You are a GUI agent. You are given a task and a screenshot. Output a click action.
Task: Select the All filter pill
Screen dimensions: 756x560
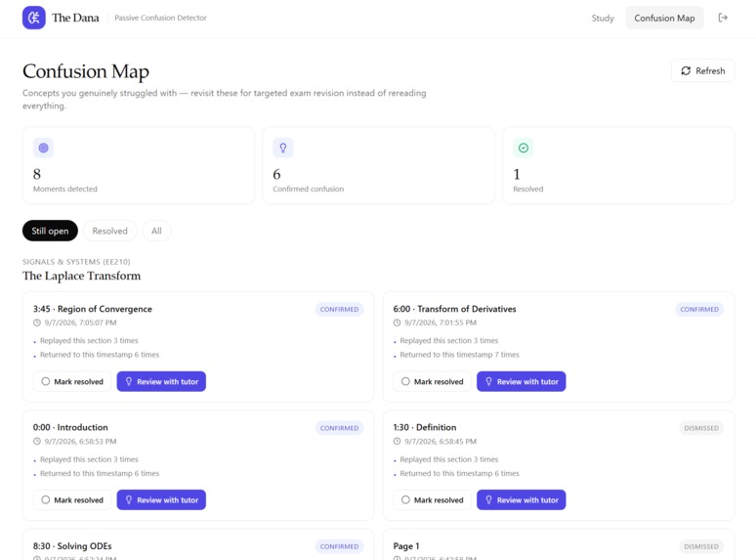[156, 231]
